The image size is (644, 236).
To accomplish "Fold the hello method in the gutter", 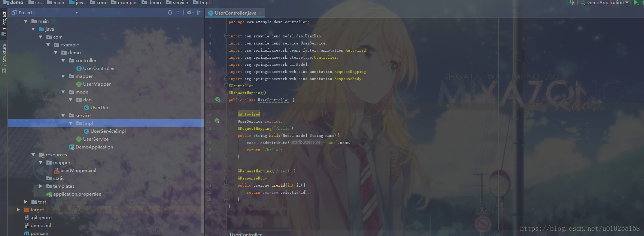I will [x=226, y=135].
